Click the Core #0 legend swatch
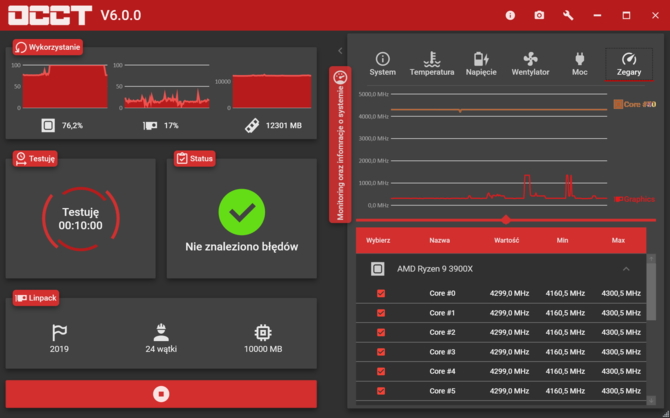This screenshot has width=670, height=418. (x=618, y=104)
